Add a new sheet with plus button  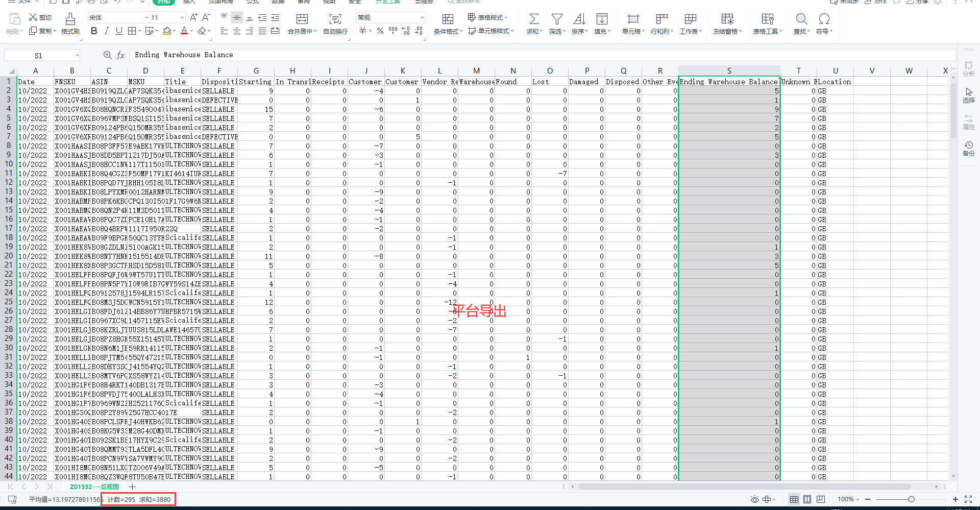[x=133, y=487]
